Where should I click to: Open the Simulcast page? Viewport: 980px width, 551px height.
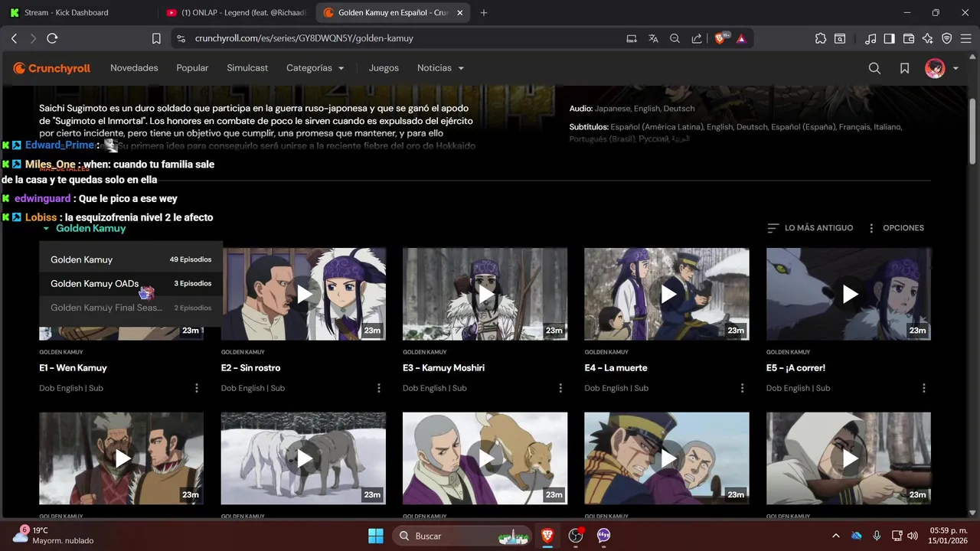coord(247,68)
